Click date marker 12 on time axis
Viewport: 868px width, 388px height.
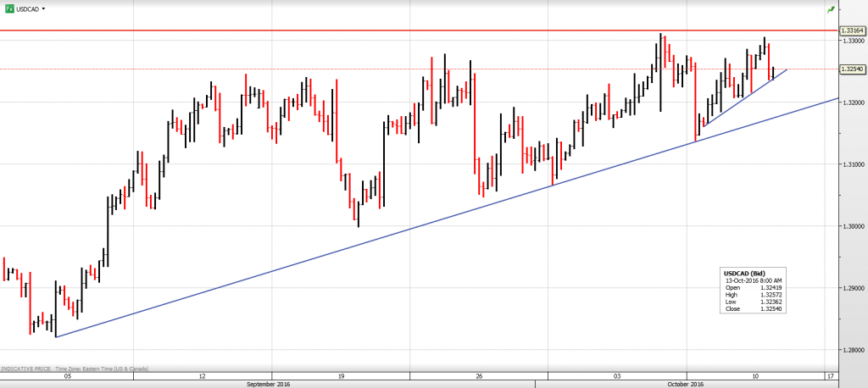pos(203,375)
